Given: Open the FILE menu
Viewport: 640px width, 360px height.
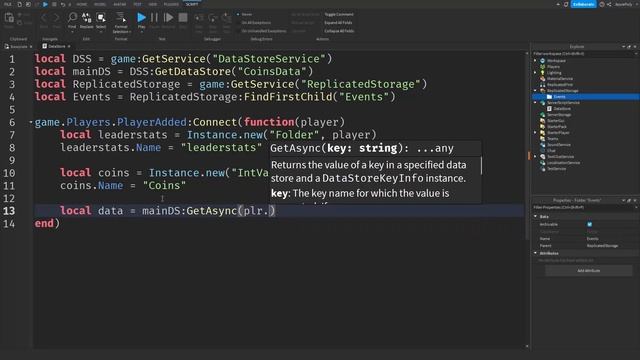Looking at the screenshot, I should [7, 4].
